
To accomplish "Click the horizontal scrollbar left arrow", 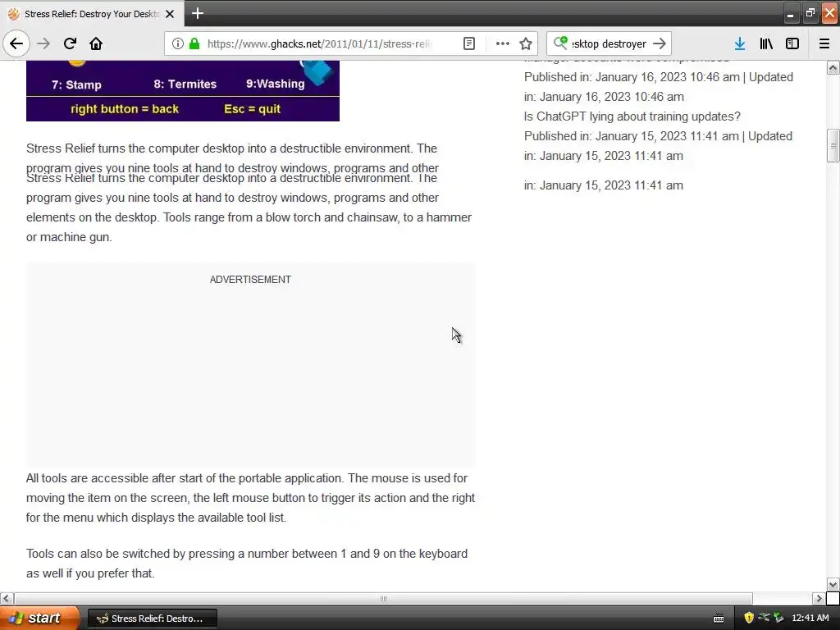I will click(x=7, y=598).
